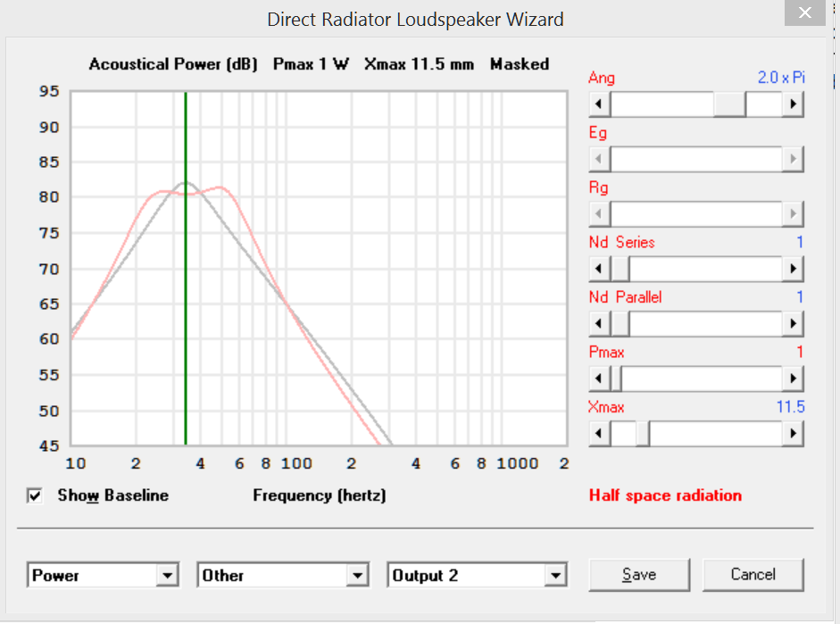Click Eg slider right arrow

click(793, 159)
